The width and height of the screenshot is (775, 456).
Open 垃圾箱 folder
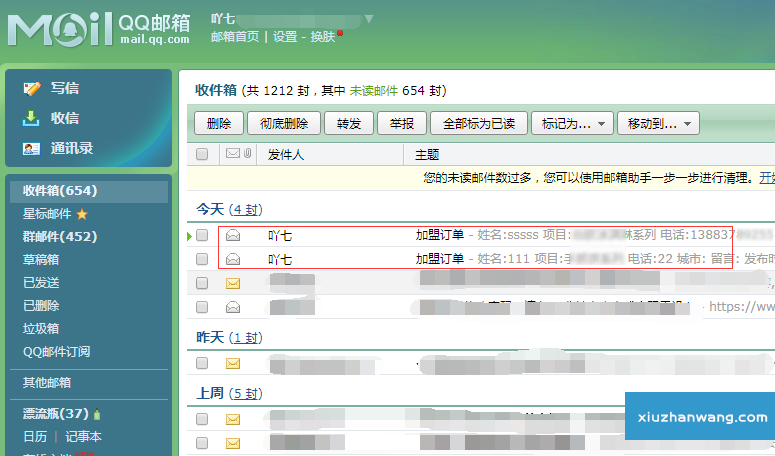pyautogui.click(x=41, y=329)
